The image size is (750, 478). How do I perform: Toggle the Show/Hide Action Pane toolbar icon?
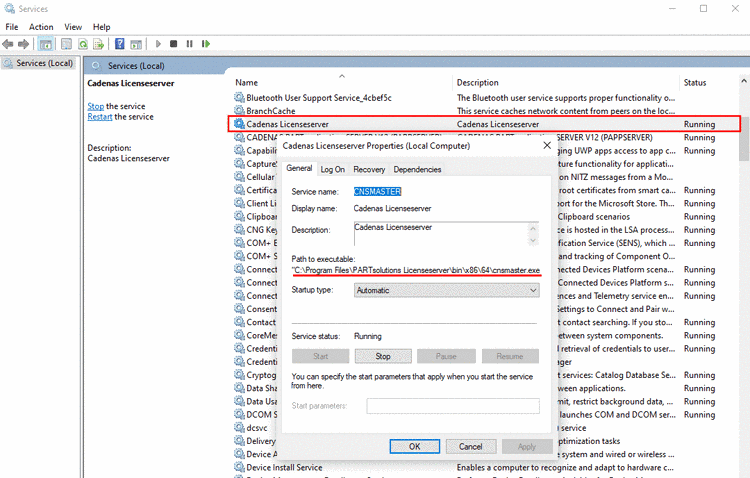click(136, 44)
